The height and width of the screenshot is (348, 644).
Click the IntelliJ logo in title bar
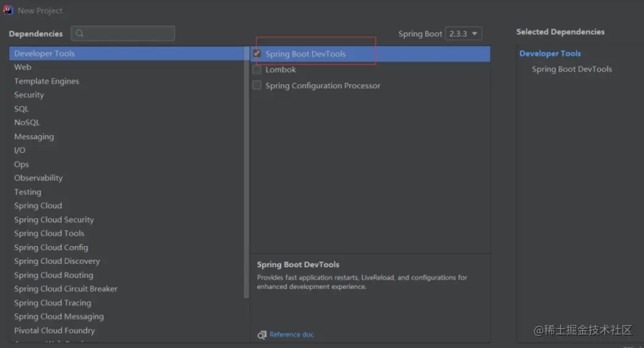tap(8, 10)
